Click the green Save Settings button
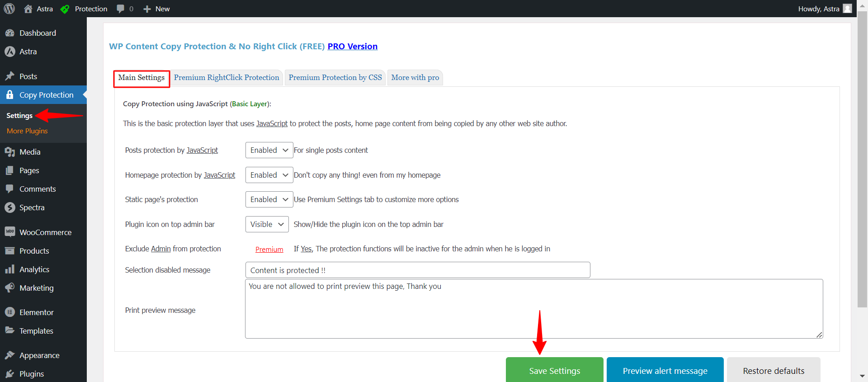868x382 pixels. pos(555,370)
